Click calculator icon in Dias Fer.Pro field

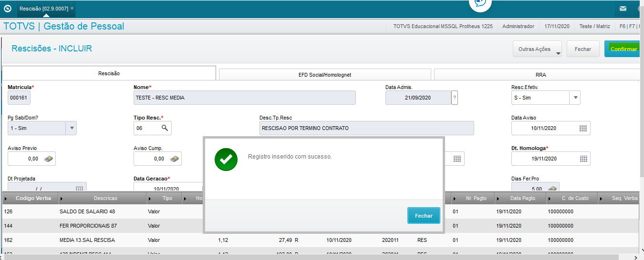click(x=552, y=189)
